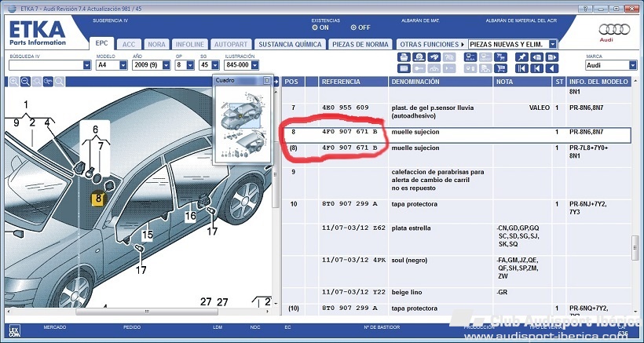Click the REFERENCIA column header
This screenshot has height=343, width=644.
(x=353, y=82)
